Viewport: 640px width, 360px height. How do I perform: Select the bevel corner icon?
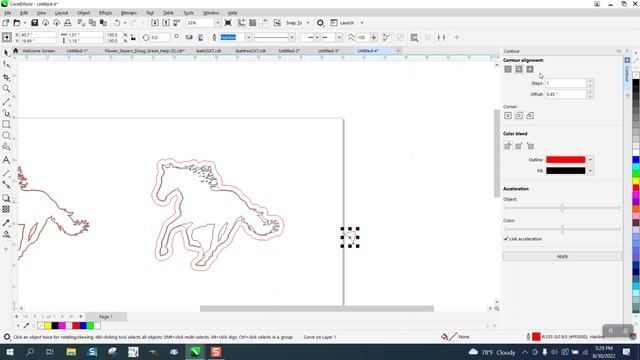click(530, 116)
